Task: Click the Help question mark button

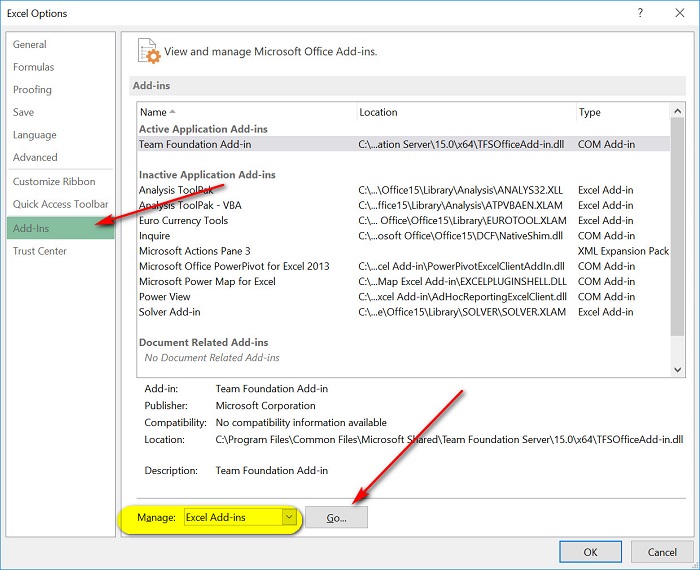Action: click(638, 14)
